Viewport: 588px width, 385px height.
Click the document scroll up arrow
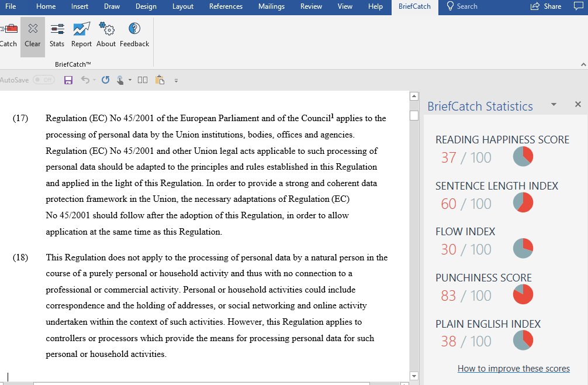coord(414,97)
